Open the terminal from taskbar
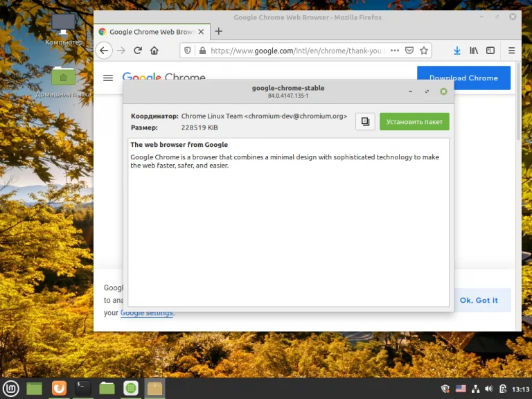Viewport: 532px width, 399px height. [82, 388]
